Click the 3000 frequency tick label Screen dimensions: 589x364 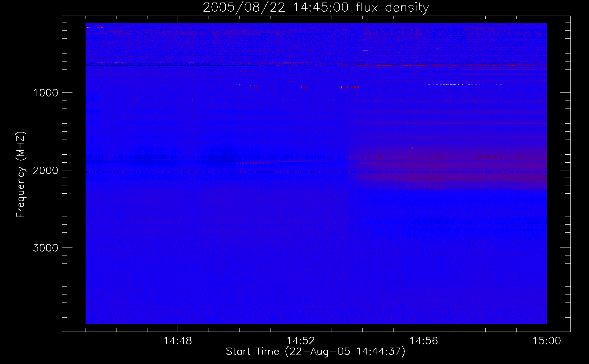pos(46,248)
